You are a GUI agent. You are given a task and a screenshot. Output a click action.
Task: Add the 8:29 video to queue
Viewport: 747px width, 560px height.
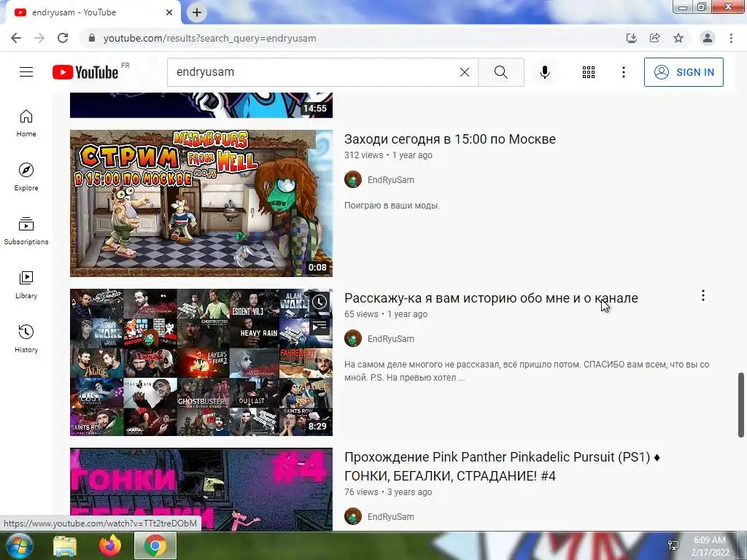tap(320, 326)
